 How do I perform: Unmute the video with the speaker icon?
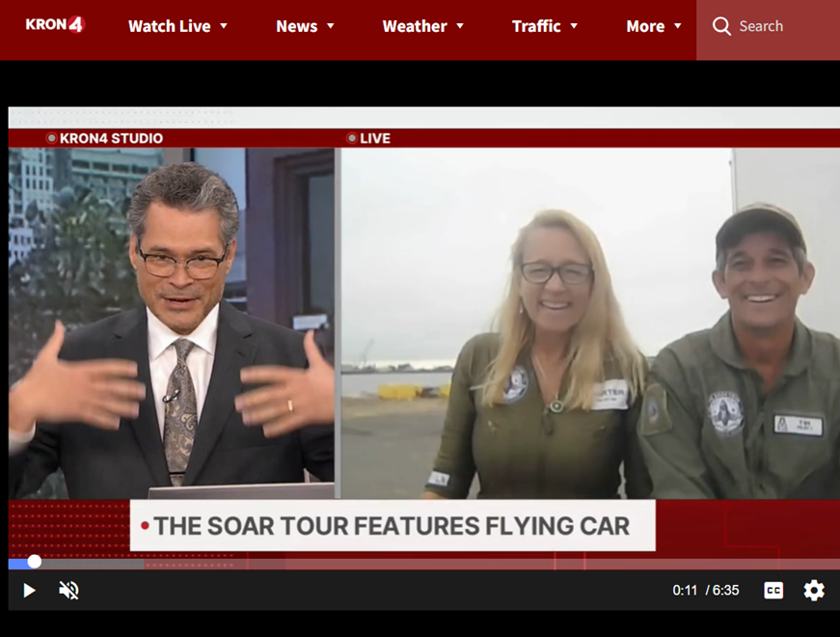point(68,590)
